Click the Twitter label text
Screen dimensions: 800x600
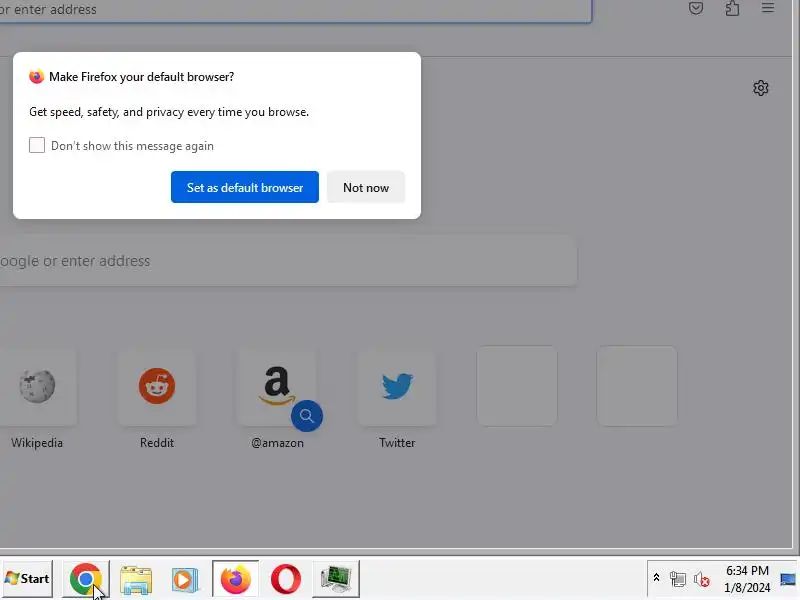click(x=397, y=442)
